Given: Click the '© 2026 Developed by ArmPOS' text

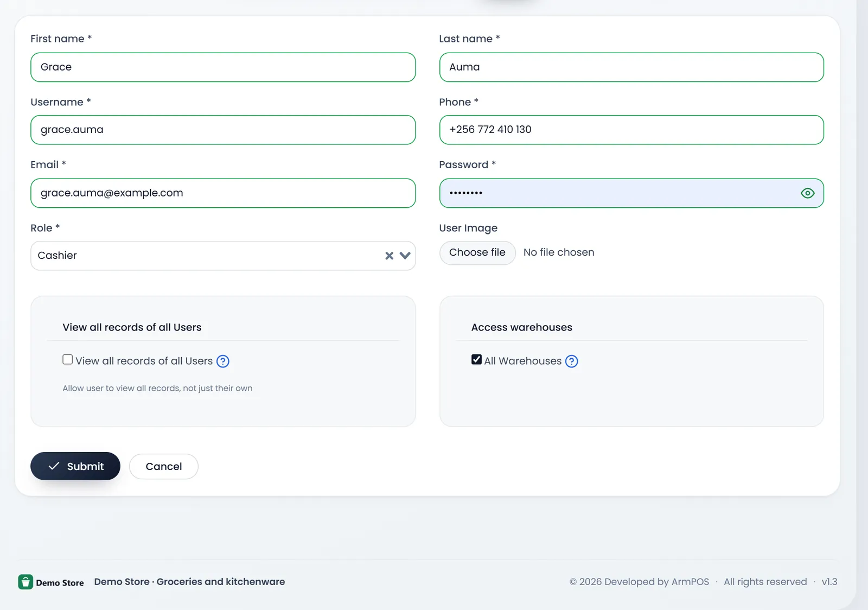Looking at the screenshot, I should pyautogui.click(x=639, y=582).
